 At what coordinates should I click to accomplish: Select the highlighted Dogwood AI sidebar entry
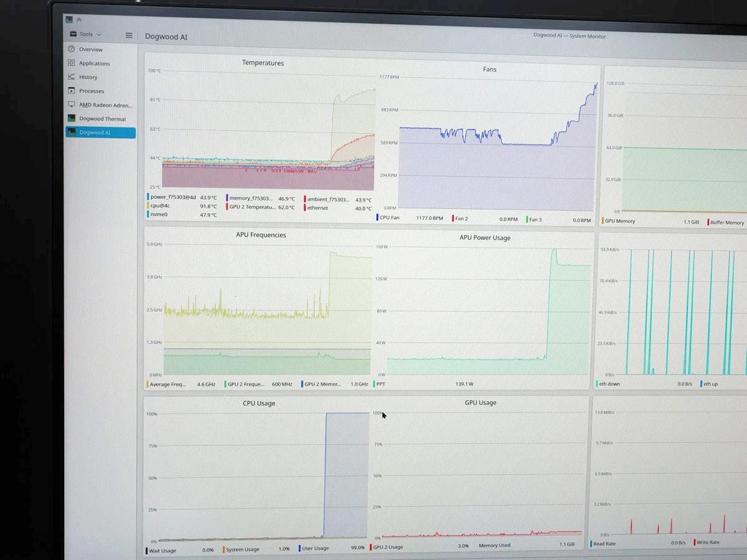[x=100, y=132]
